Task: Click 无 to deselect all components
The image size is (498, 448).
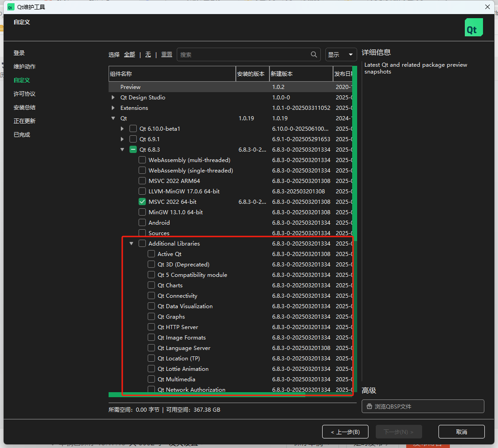Action: point(148,54)
